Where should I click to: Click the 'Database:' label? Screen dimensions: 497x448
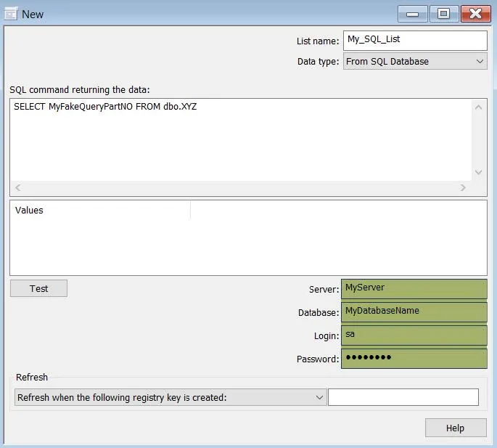(319, 312)
